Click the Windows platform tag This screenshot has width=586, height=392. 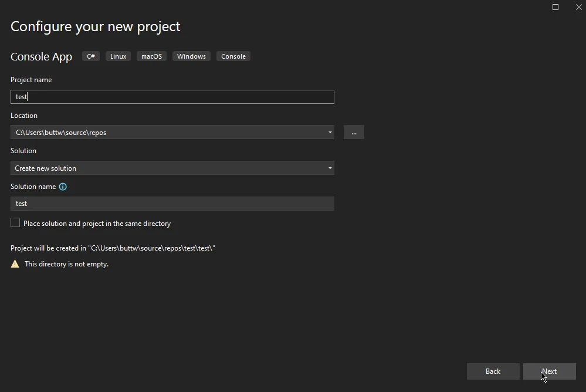(191, 56)
